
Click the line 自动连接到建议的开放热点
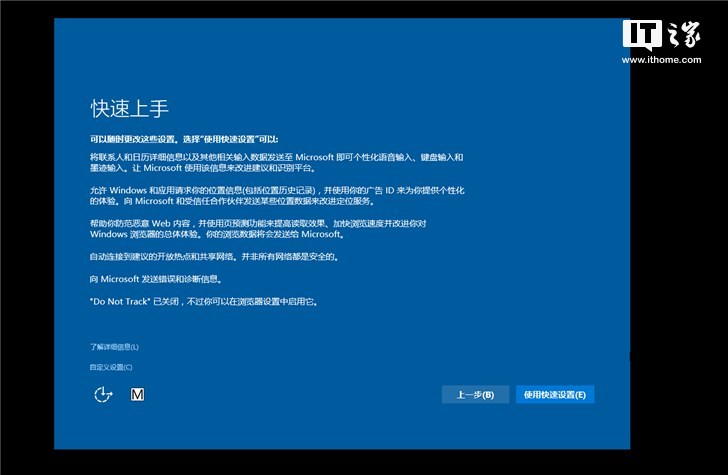coord(214,257)
